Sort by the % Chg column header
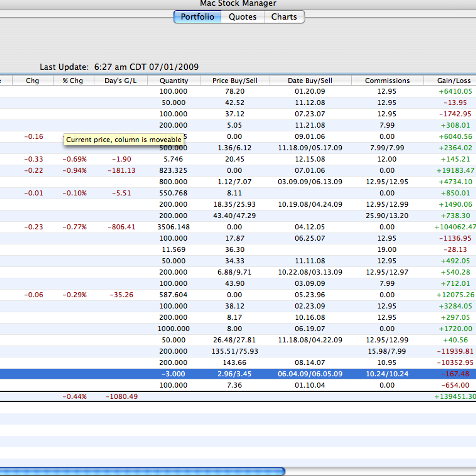The height and width of the screenshot is (476, 476). click(73, 81)
